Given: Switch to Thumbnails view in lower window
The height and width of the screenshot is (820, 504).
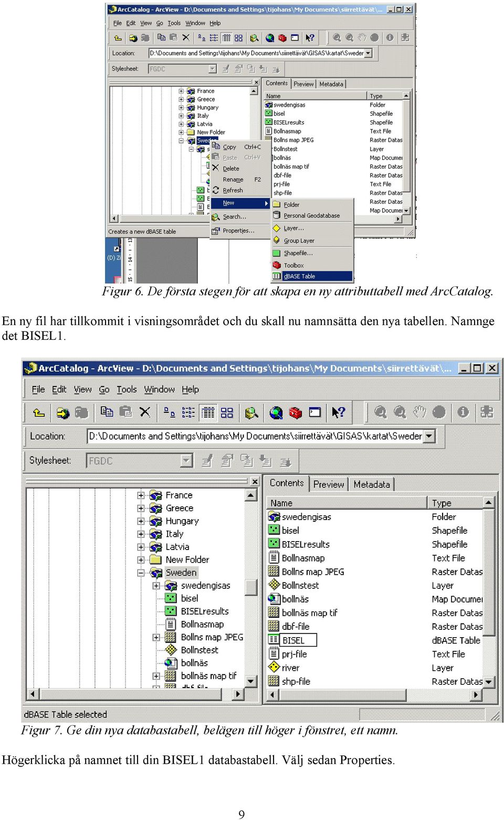Looking at the screenshot, I should click(x=227, y=412).
